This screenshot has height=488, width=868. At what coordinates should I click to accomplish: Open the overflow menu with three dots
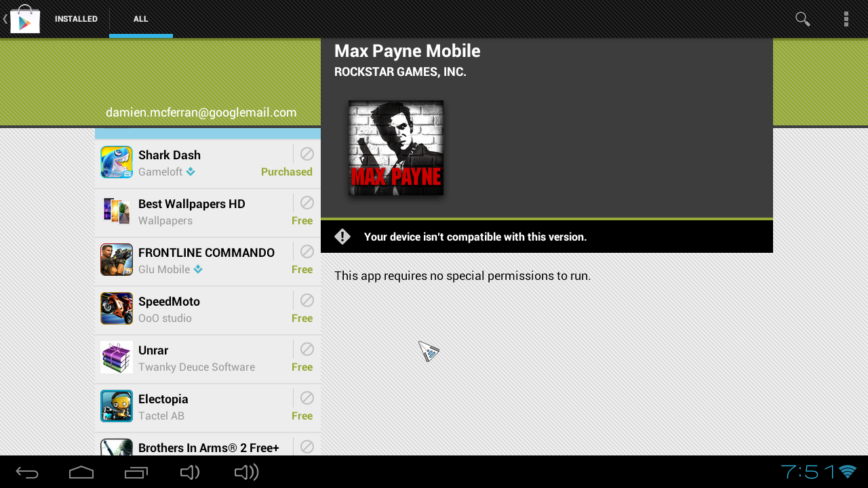pos(846,19)
